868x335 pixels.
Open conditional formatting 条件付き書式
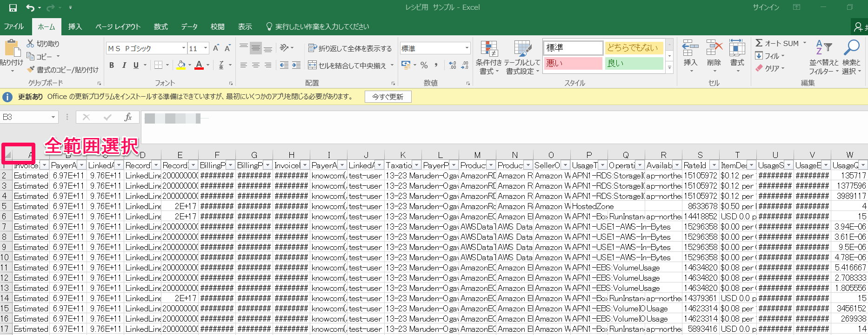pyautogui.click(x=489, y=57)
